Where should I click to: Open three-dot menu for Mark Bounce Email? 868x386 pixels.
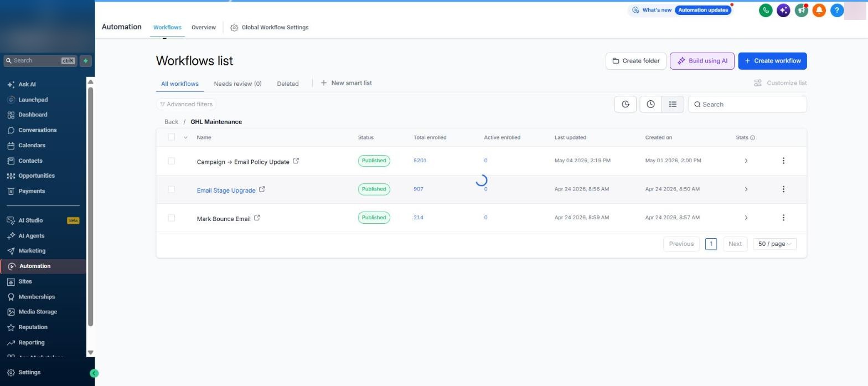(x=783, y=218)
